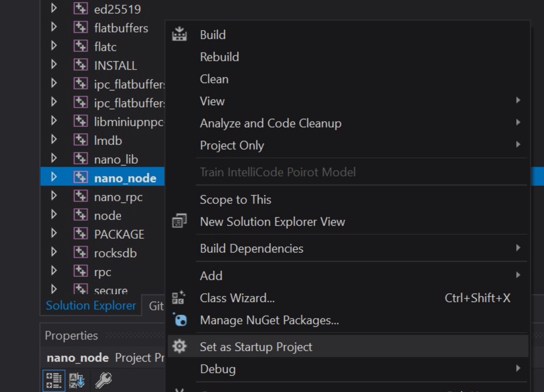The image size is (544, 392).
Task: Click the Build icon in the context menu
Action: [x=180, y=34]
